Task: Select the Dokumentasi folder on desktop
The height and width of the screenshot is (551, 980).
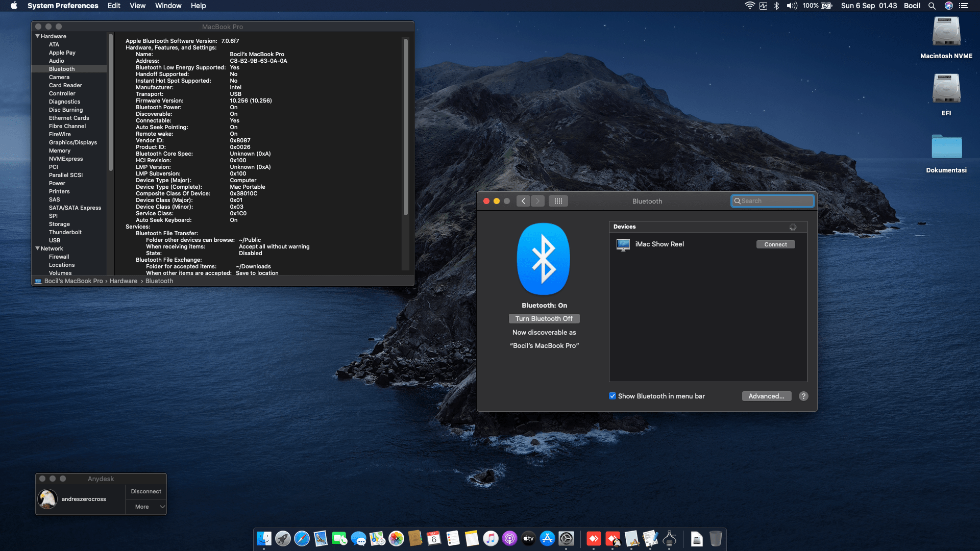Action: point(946,147)
